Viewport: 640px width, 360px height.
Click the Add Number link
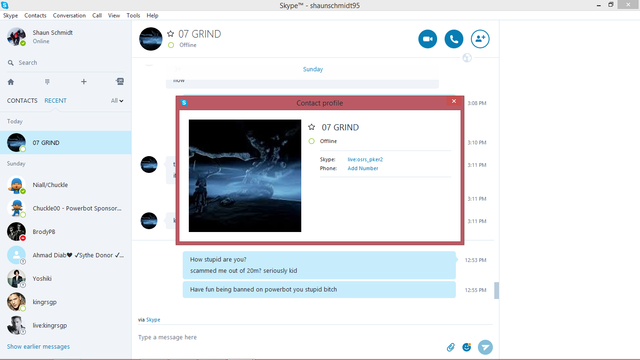[x=363, y=169]
